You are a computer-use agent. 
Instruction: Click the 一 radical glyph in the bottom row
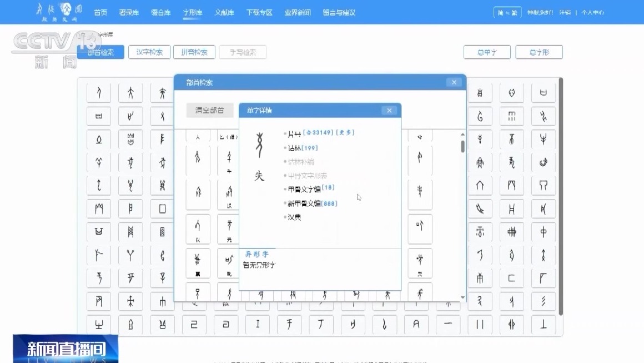pos(448,324)
